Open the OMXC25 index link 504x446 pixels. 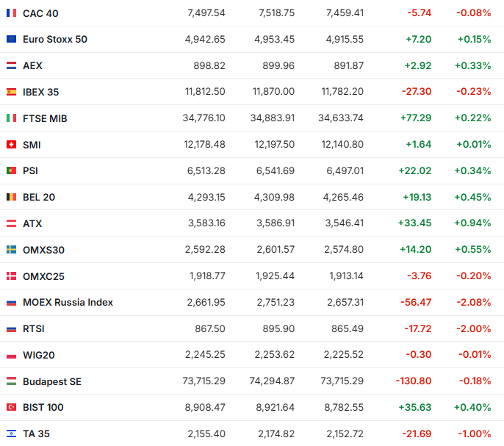(x=43, y=276)
